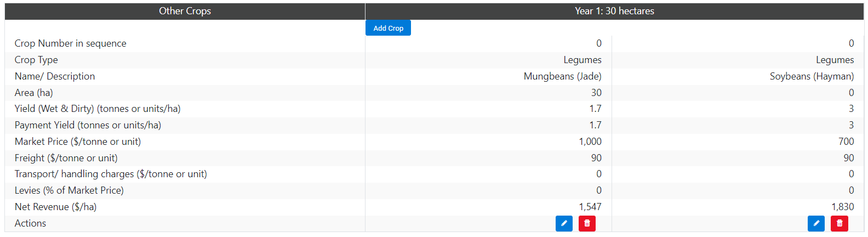Select the 1,830 net revenue value
This screenshot has width=868, height=237.
pos(842,207)
